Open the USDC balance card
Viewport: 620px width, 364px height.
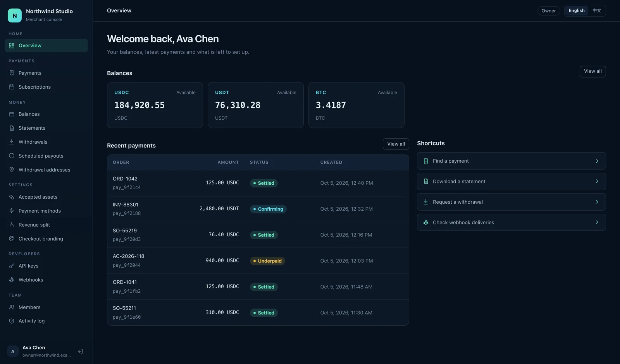pyautogui.click(x=155, y=105)
